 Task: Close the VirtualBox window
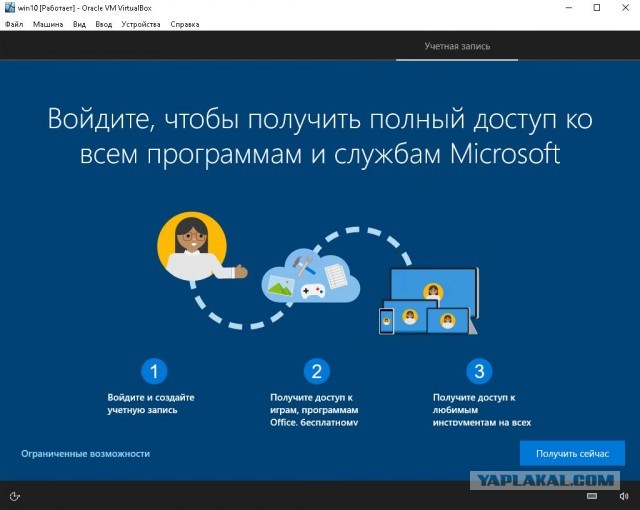coord(625,7)
